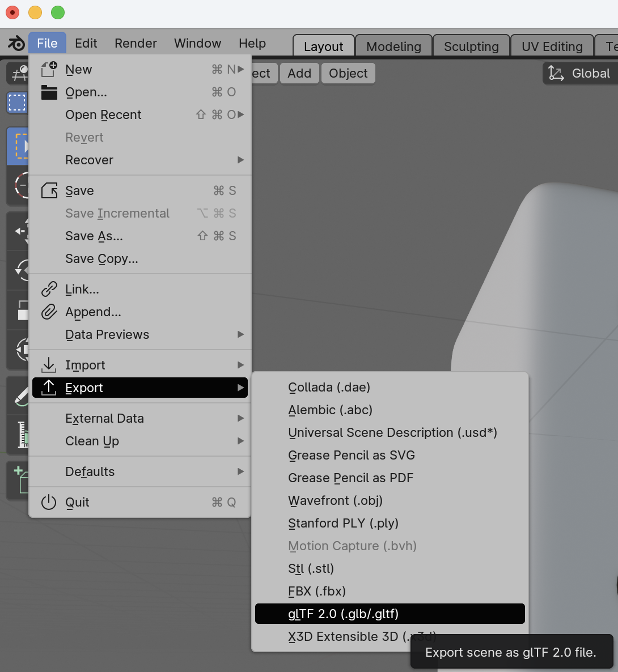Viewport: 618px width, 672px height.
Task: Click the New file icon
Action: pos(49,69)
